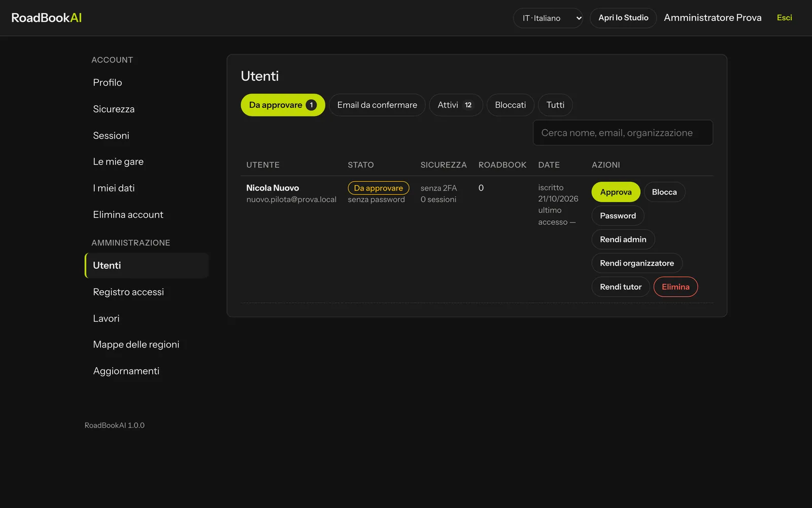Open Profilo in the sidebar
The image size is (812, 508).
pos(147,82)
